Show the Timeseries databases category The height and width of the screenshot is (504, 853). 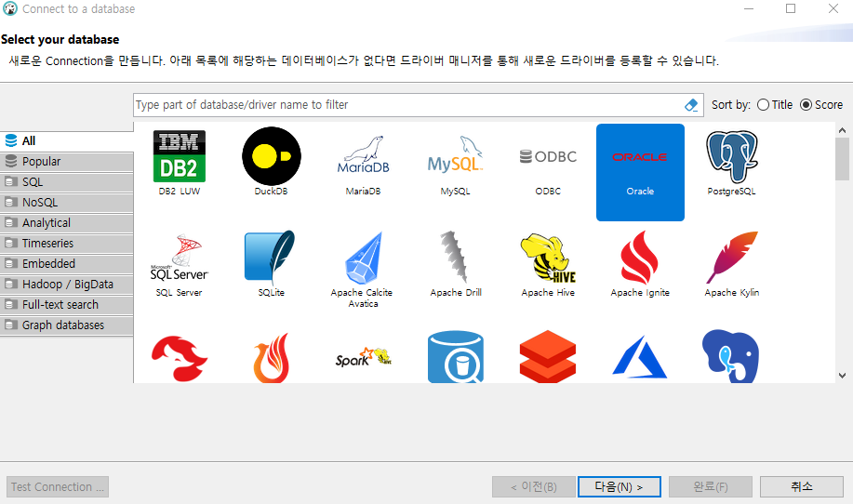tap(66, 243)
